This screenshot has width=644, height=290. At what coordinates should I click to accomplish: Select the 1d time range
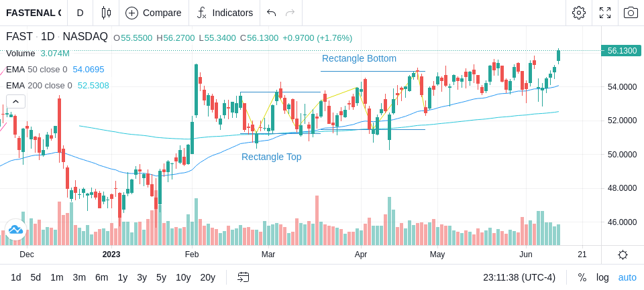(x=16, y=277)
